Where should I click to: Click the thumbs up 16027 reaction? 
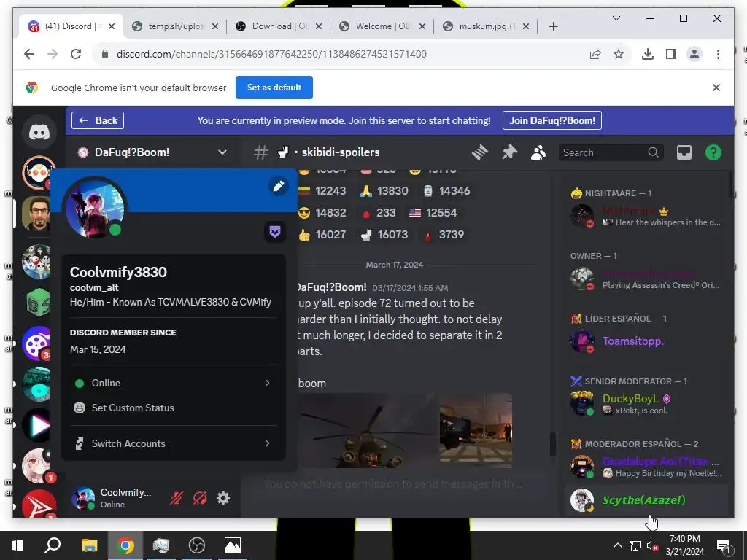coord(322,235)
